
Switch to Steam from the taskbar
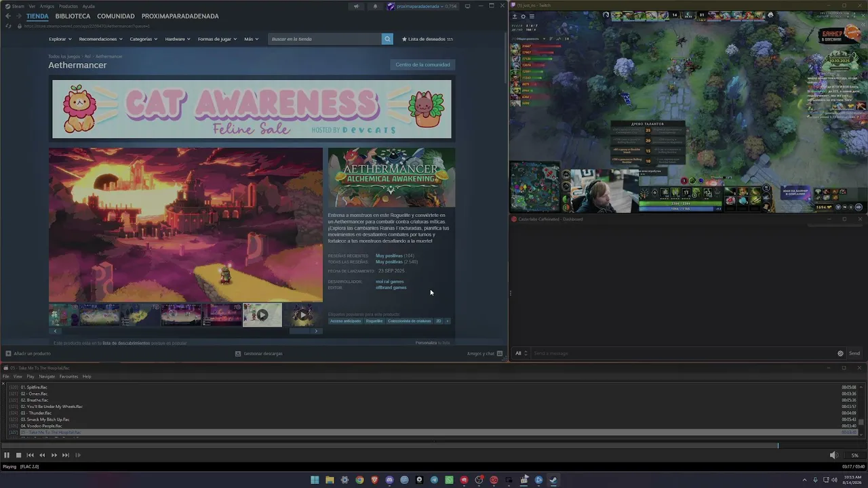[x=553, y=480]
